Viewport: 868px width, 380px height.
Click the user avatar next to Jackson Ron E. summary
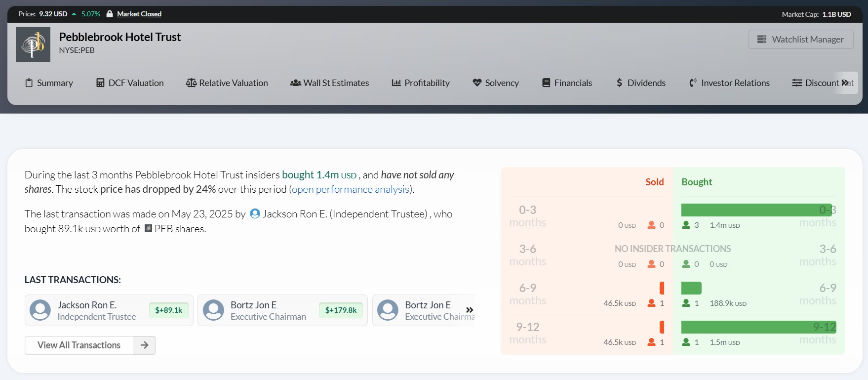click(x=255, y=213)
